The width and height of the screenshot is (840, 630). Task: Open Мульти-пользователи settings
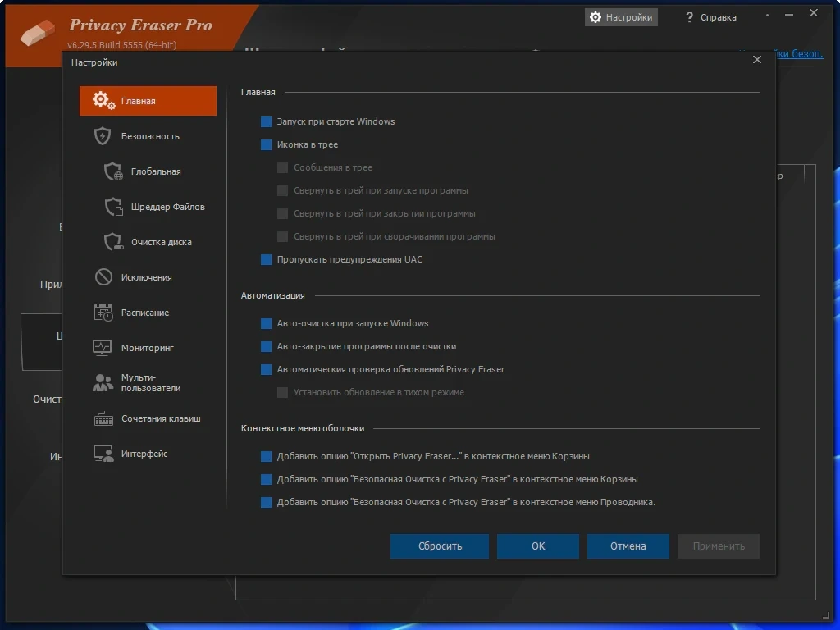pos(148,382)
